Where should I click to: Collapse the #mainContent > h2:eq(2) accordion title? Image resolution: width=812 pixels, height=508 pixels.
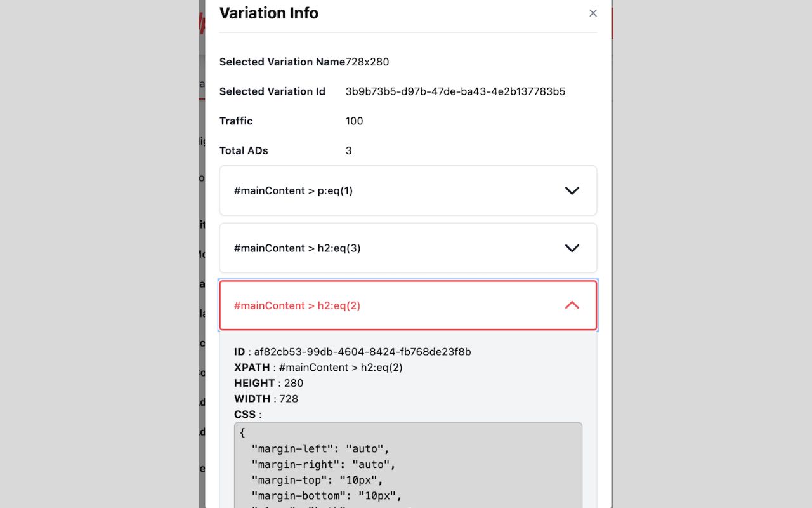[x=297, y=305]
